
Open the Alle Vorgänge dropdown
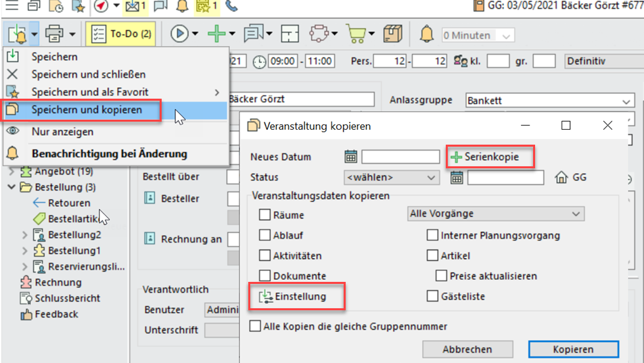[495, 214]
